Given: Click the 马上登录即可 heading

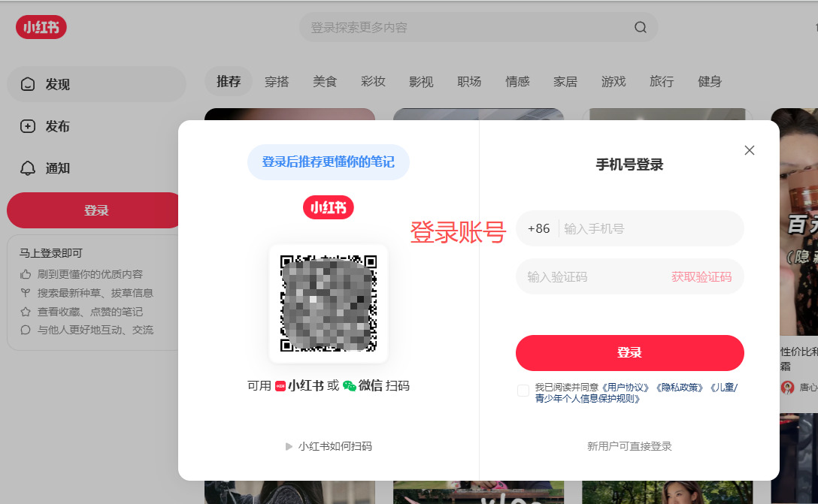Looking at the screenshot, I should (51, 253).
